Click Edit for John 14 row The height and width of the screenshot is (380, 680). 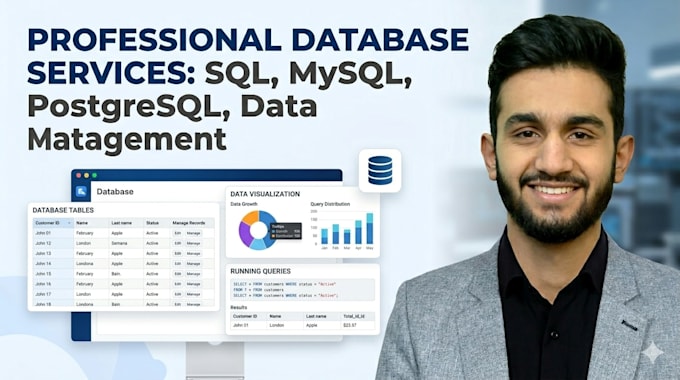tap(177, 264)
